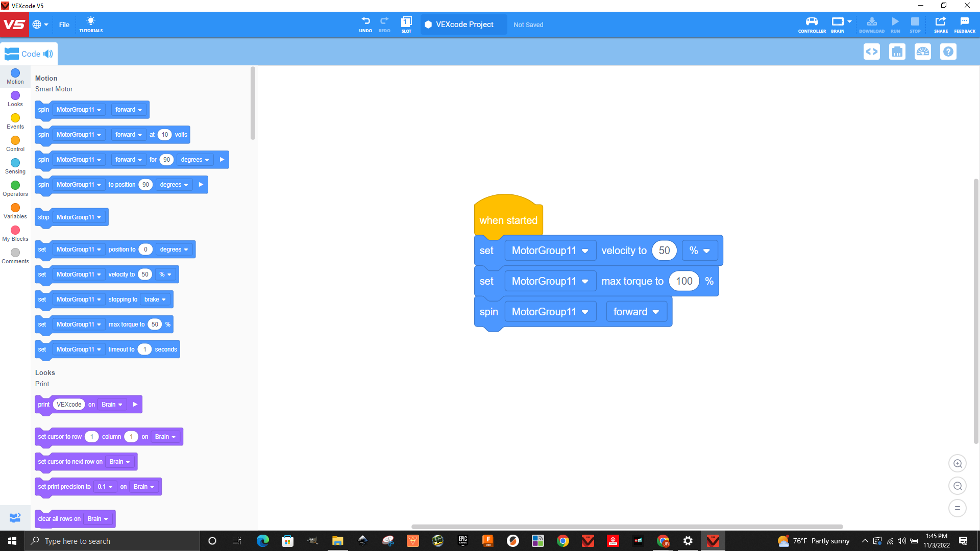This screenshot has height=551, width=980.
Task: Change percent unit in set velocity block
Action: [700, 251]
